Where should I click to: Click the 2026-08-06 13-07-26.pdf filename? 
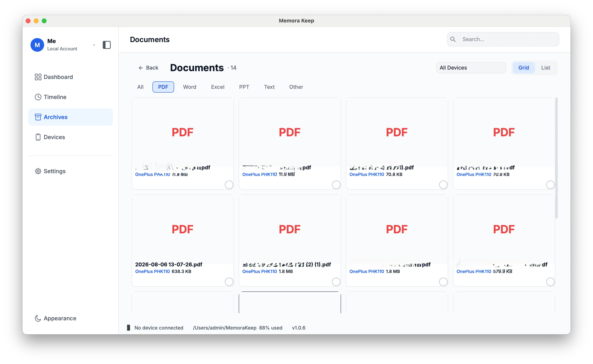(169, 264)
